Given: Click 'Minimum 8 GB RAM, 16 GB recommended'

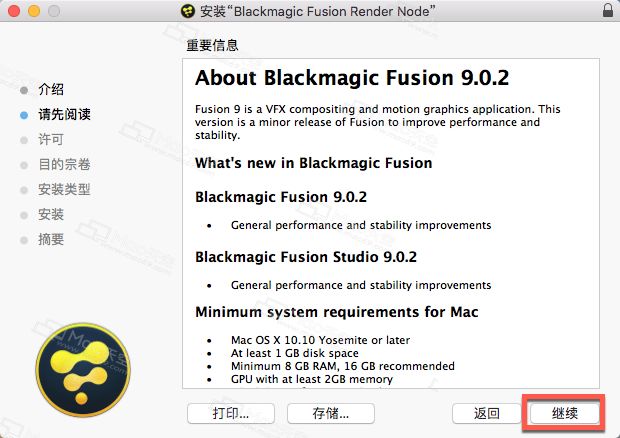Looking at the screenshot, I should (343, 366).
